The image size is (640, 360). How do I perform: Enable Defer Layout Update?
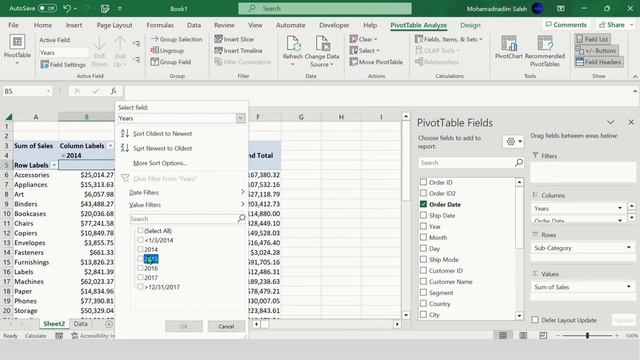coord(535,320)
